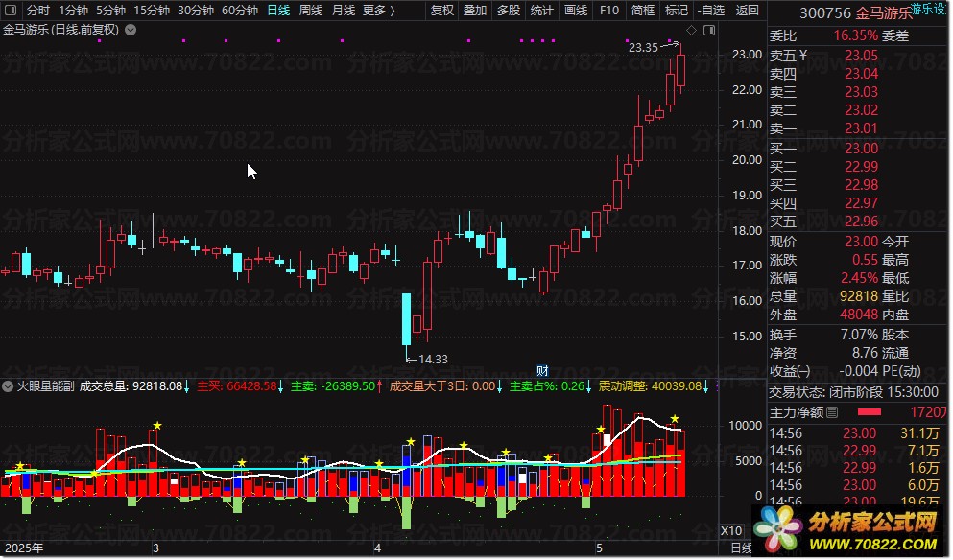Click the red 主力净额 bar
The image size is (953, 560).
(x=870, y=412)
